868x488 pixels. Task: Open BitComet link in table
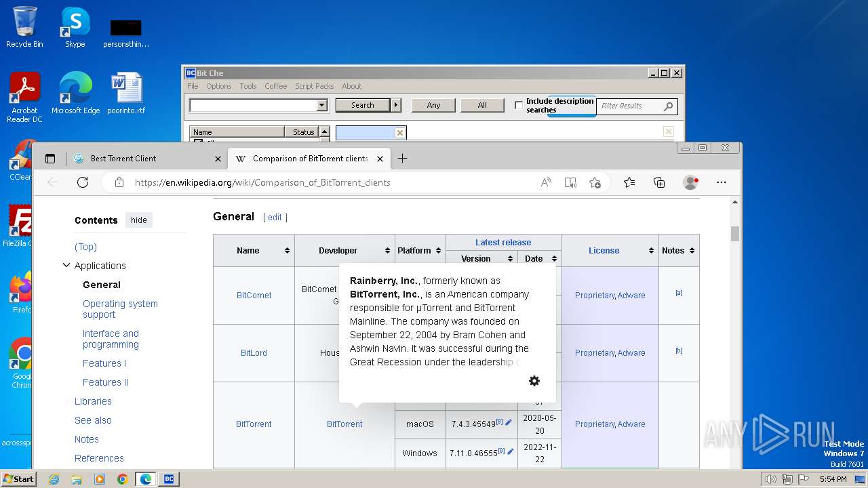[254, 296]
